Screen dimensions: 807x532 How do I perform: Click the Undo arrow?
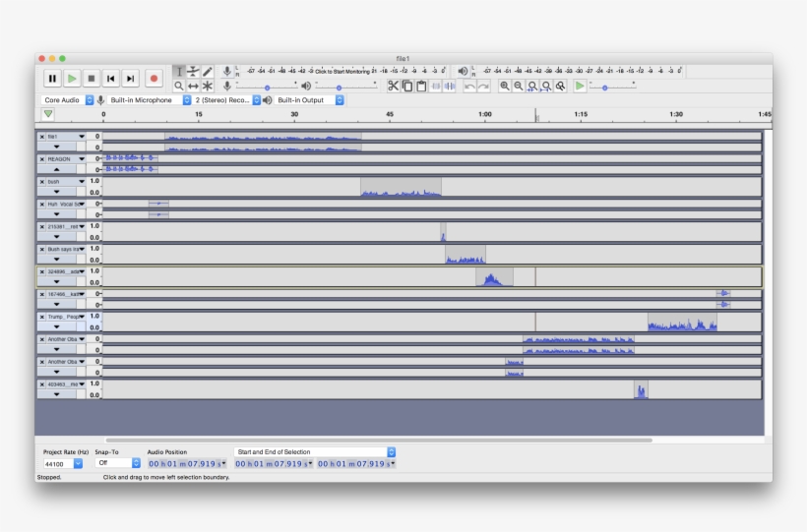(x=469, y=86)
